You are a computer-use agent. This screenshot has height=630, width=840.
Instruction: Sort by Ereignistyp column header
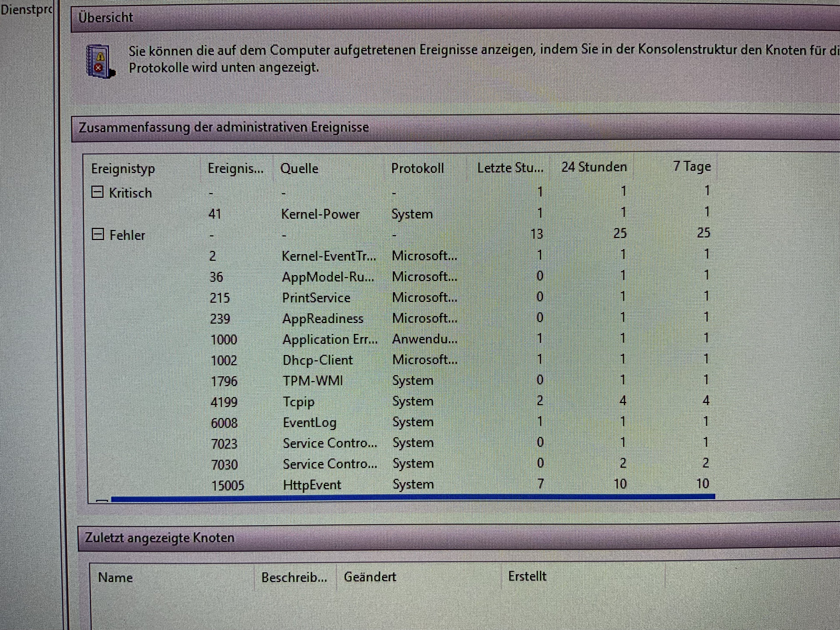coord(123,169)
